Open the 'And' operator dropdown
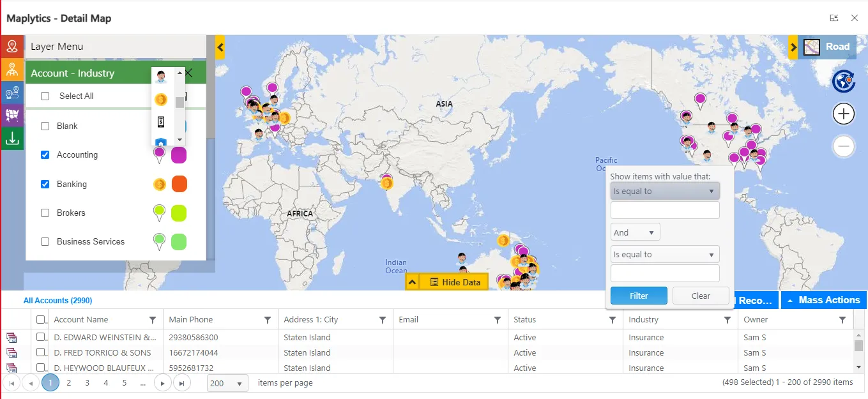This screenshot has height=399, width=868. (634, 232)
